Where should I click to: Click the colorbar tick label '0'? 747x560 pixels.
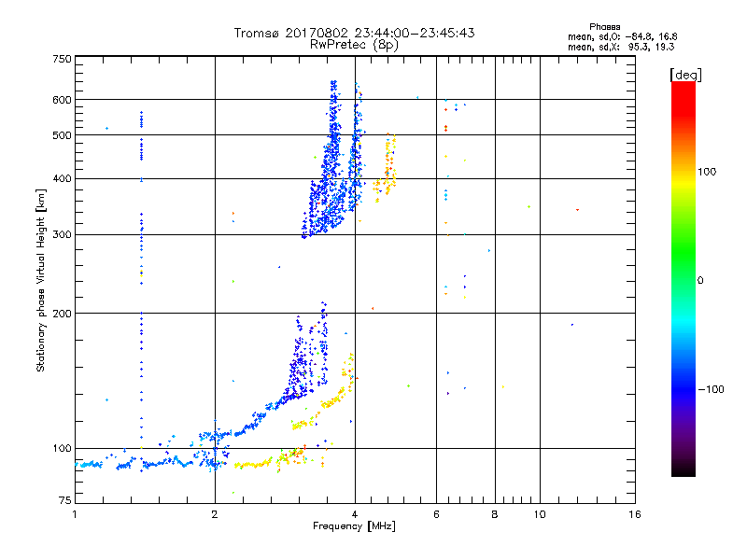tap(700, 281)
